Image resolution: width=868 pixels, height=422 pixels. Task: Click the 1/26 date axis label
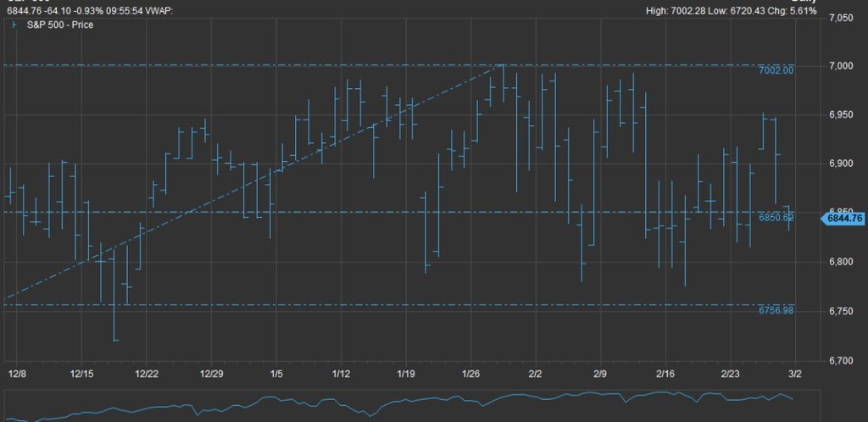[470, 374]
